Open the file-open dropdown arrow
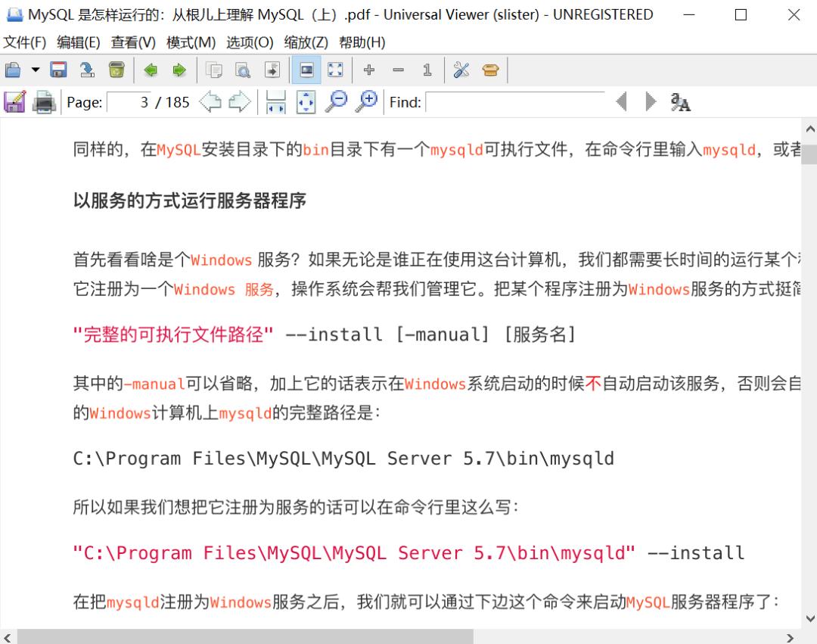 pos(33,70)
